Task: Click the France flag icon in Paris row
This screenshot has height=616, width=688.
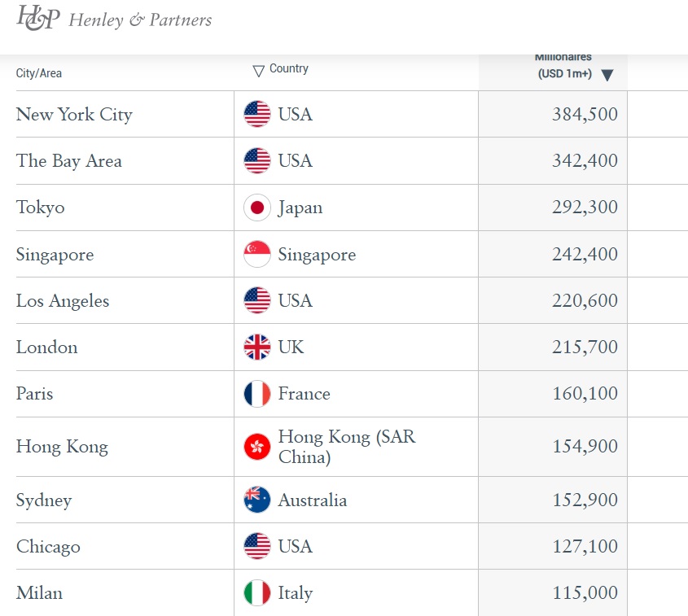Action: point(257,394)
